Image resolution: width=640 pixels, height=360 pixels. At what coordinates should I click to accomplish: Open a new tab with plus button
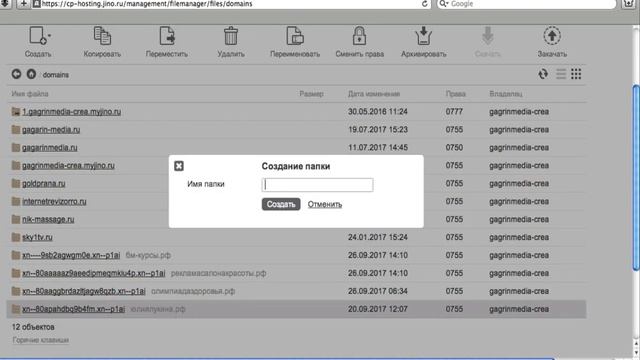tap(23, 4)
